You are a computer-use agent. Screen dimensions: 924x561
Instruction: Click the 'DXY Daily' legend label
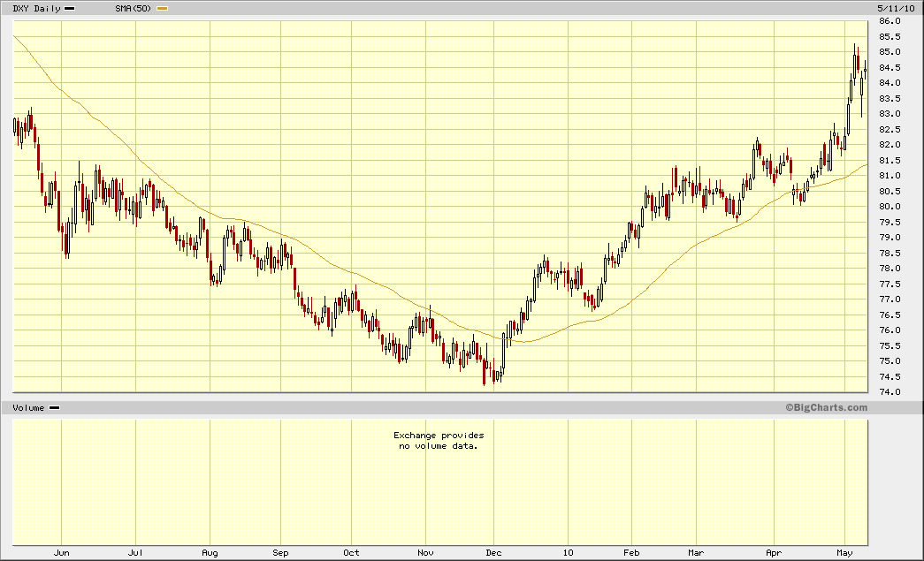pyautogui.click(x=36, y=9)
